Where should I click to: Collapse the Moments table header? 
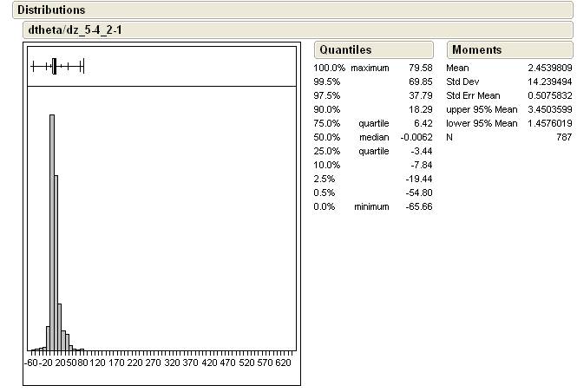tap(476, 50)
